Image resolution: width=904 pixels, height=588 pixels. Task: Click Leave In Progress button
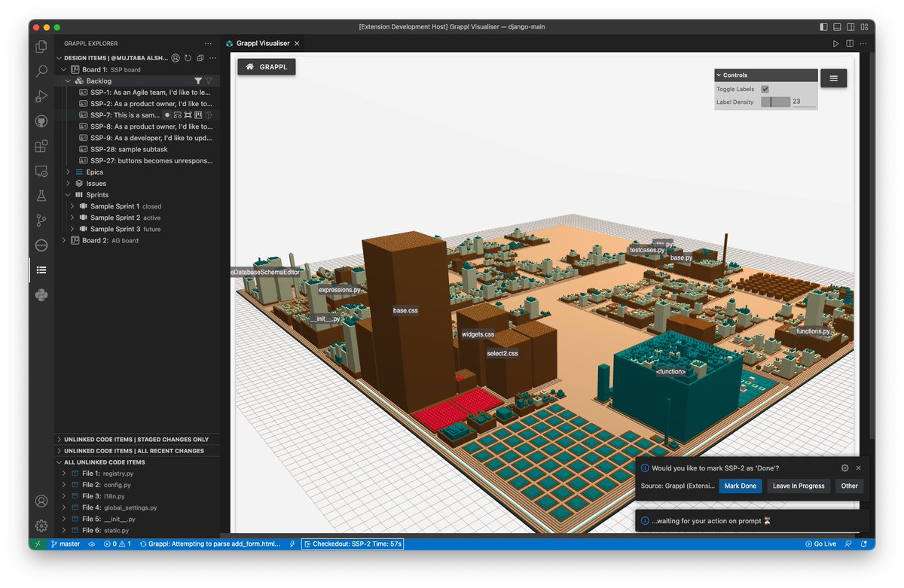click(x=799, y=486)
